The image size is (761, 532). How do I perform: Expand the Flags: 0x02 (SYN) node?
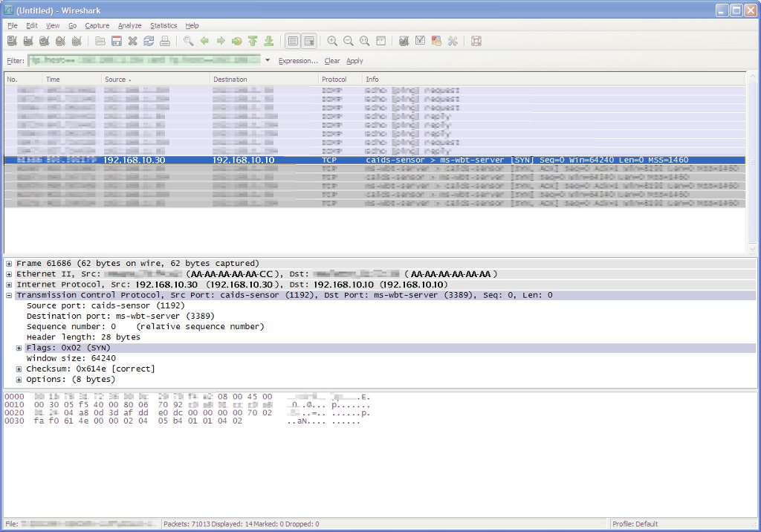[19, 348]
